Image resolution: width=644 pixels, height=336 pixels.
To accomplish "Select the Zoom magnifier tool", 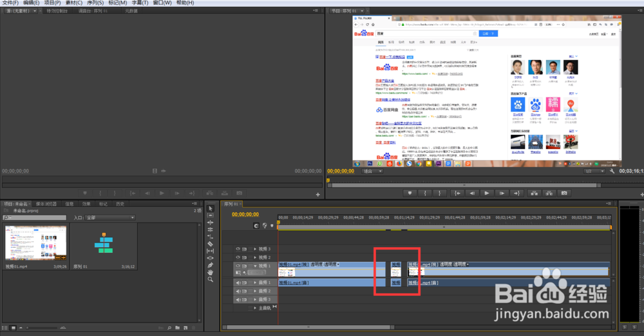I will click(211, 279).
